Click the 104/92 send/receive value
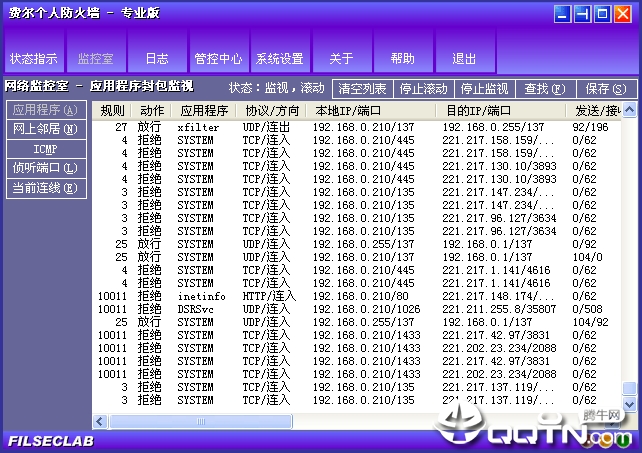Image resolution: width=642 pixels, height=453 pixels. [590, 322]
